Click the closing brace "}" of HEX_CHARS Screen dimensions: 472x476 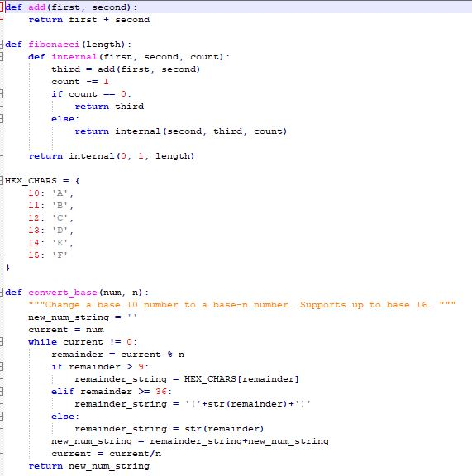pyautogui.click(x=7, y=268)
